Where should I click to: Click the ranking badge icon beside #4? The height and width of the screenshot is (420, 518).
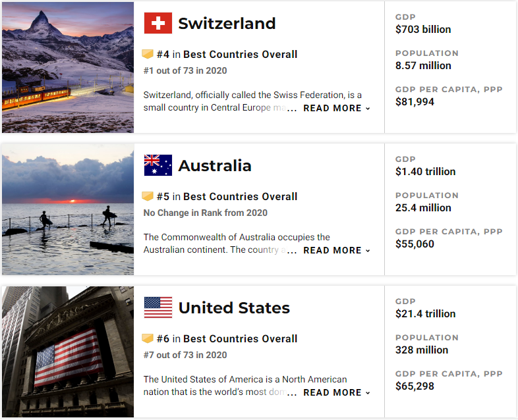tap(148, 54)
